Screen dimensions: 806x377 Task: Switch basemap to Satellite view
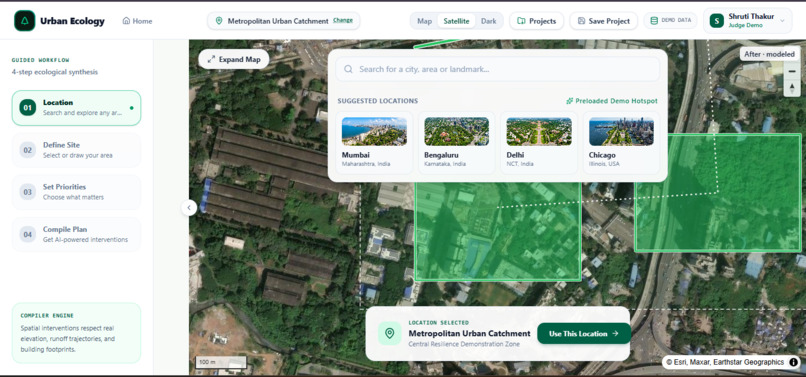coord(456,21)
